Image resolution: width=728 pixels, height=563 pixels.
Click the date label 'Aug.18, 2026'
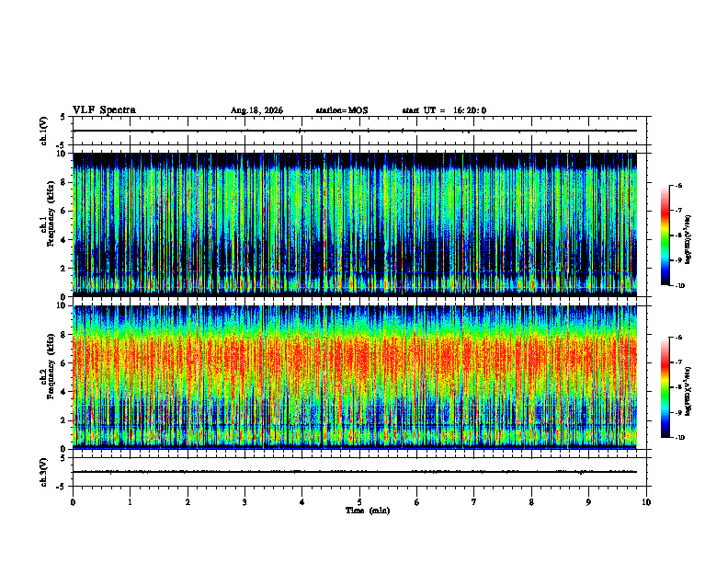pos(256,110)
